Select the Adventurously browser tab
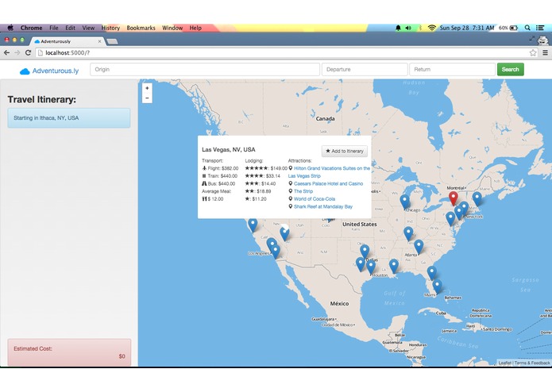The width and height of the screenshot is (552, 392). click(67, 41)
